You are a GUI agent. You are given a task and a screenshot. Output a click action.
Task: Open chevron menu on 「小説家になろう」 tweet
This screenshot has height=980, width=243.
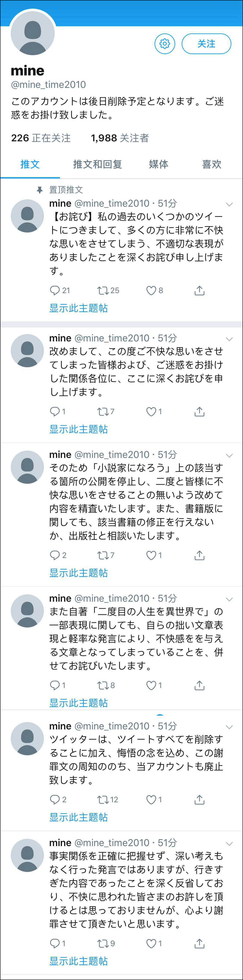pos(229,455)
